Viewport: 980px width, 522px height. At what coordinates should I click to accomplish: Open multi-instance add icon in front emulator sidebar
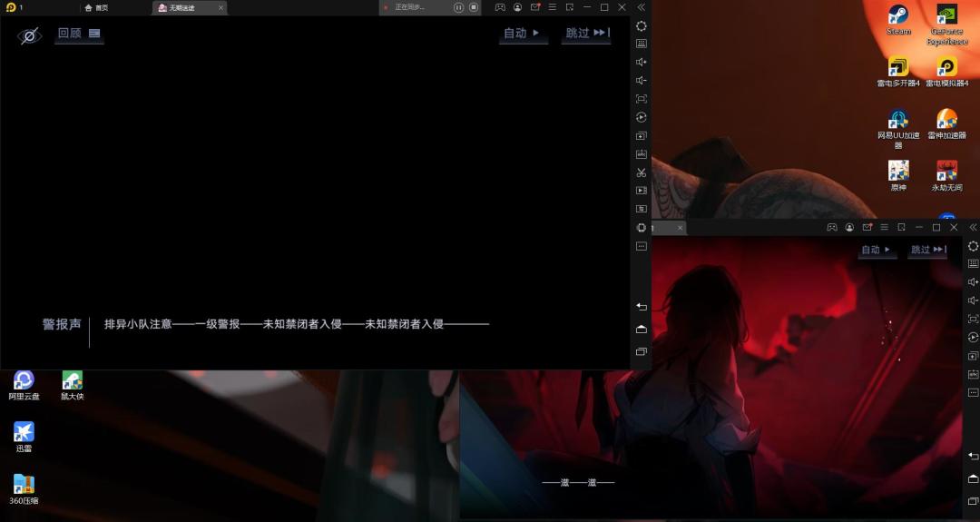(x=642, y=135)
